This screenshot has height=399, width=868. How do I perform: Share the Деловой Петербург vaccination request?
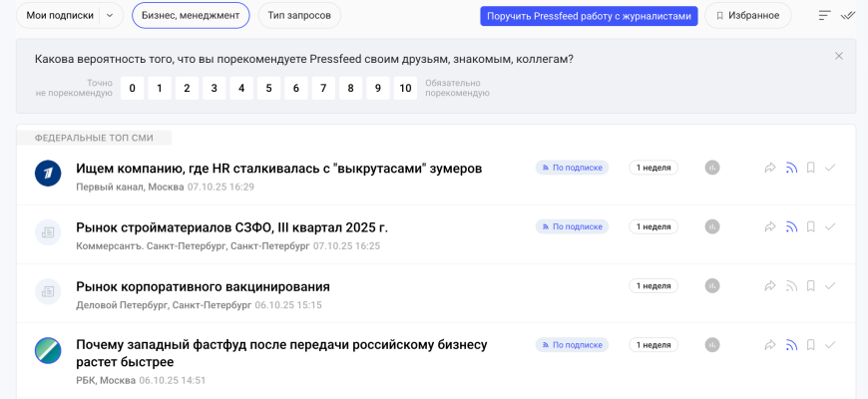[x=770, y=286]
